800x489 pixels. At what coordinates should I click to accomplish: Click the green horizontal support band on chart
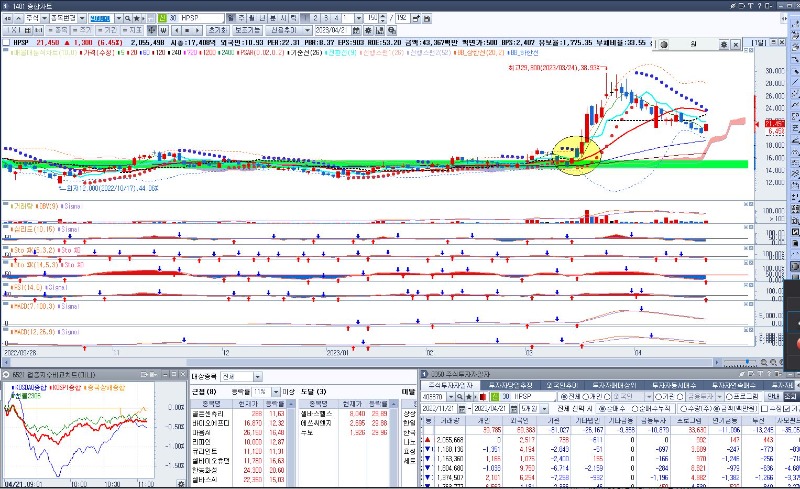[300, 163]
